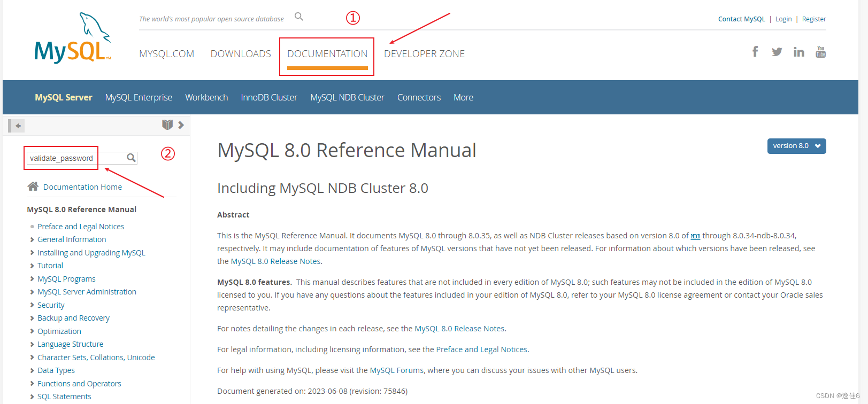Screen dimensions: 868x404
Task: Collapse the sidebar with the left-arrow button
Action: pos(17,126)
